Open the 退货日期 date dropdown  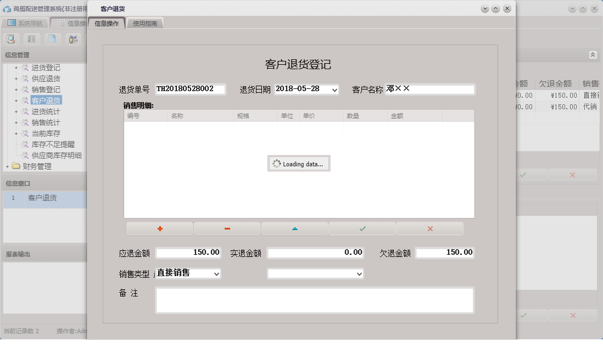[336, 89]
